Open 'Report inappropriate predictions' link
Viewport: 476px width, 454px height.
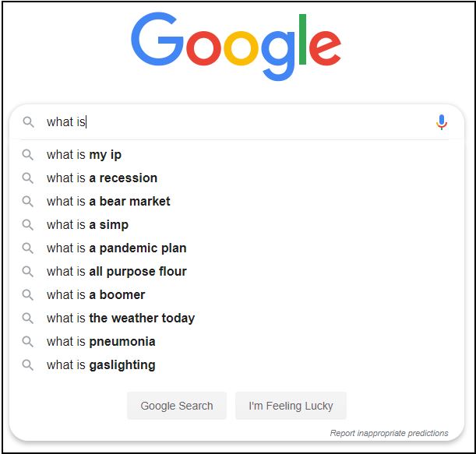389,433
